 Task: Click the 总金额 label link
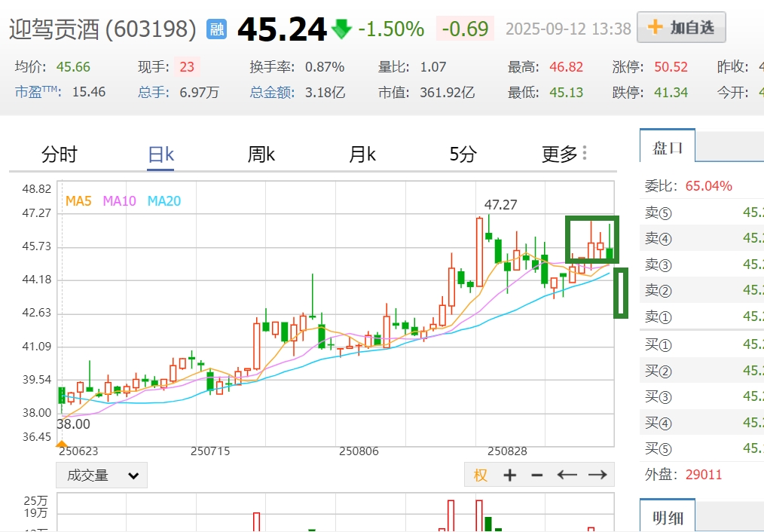click(272, 92)
